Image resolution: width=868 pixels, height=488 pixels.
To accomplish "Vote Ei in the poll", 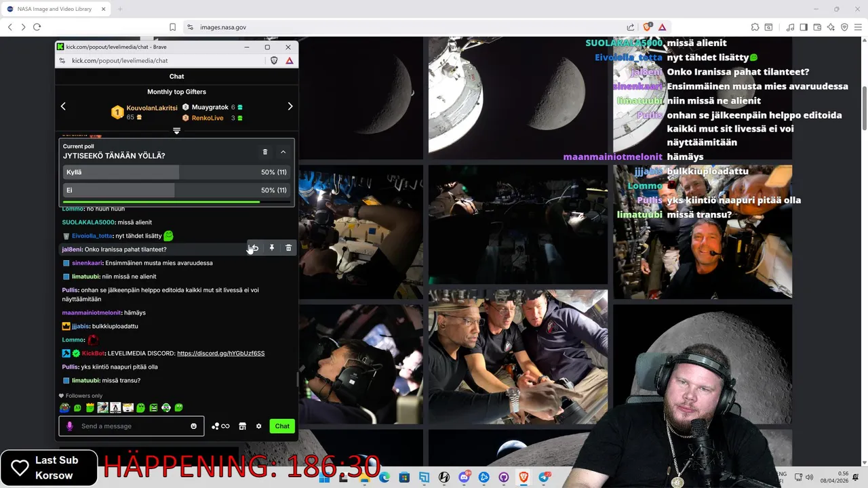I will coord(176,190).
